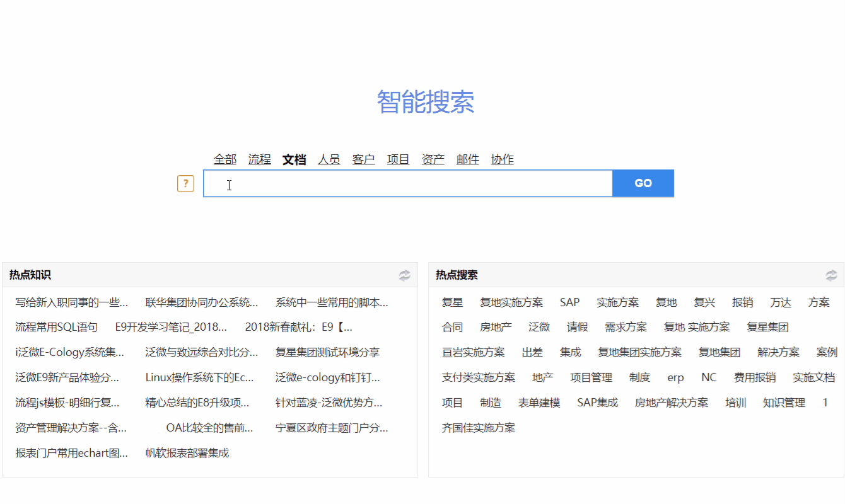This screenshot has width=845, height=504.
Task: Search hot keyword 复星
Action: [x=453, y=302]
